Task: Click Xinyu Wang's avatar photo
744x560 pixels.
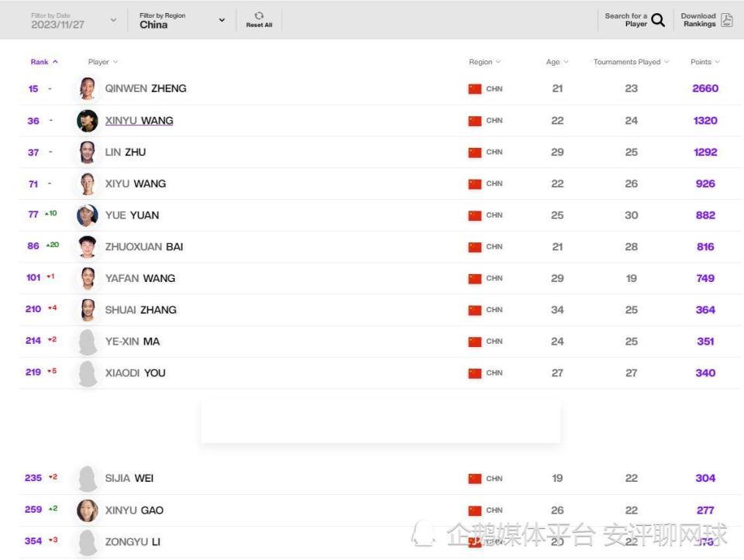Action: pyautogui.click(x=88, y=120)
